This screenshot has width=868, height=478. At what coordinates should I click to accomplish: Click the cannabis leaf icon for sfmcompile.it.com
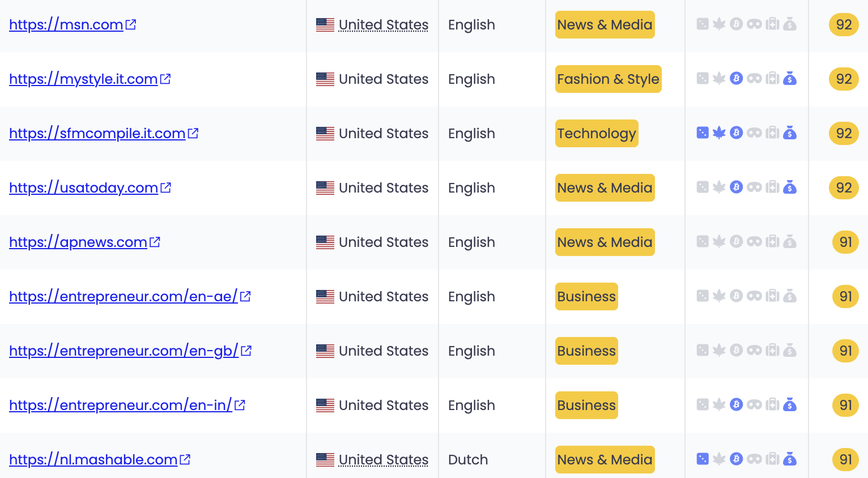tap(719, 133)
